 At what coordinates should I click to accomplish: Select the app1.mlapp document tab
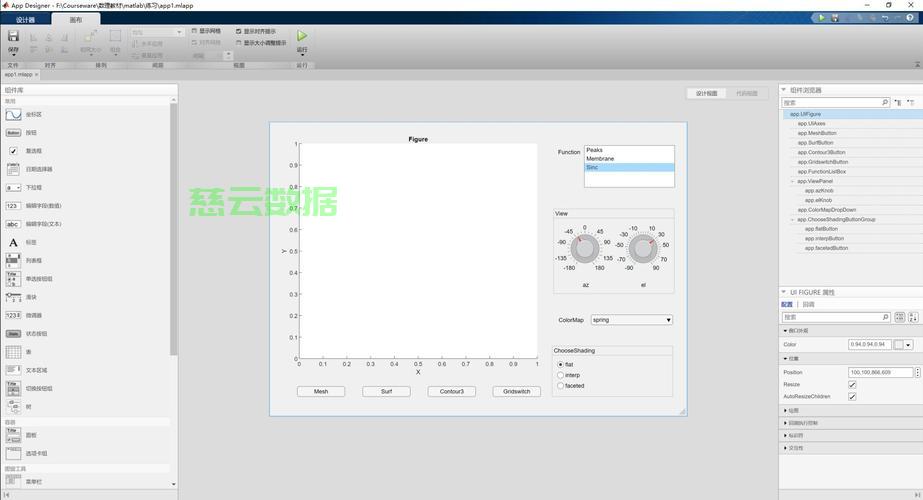pyautogui.click(x=18, y=75)
